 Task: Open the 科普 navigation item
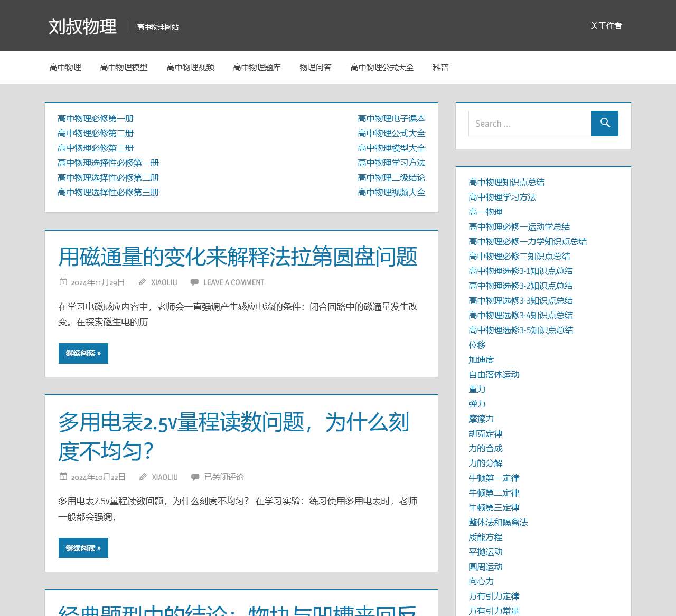coord(440,67)
